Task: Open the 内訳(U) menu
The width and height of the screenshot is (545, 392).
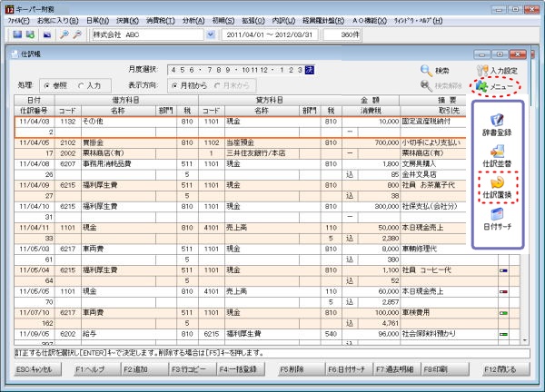Action: pos(283,21)
